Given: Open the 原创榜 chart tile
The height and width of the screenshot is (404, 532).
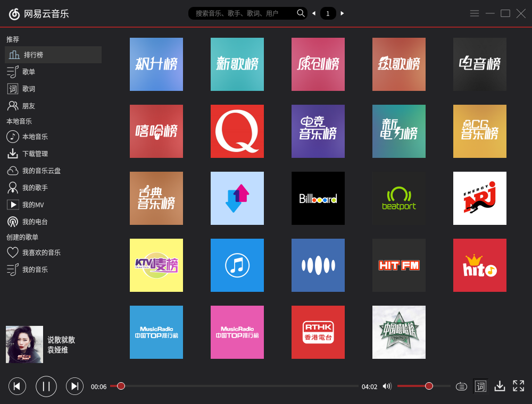Looking at the screenshot, I should click(318, 64).
